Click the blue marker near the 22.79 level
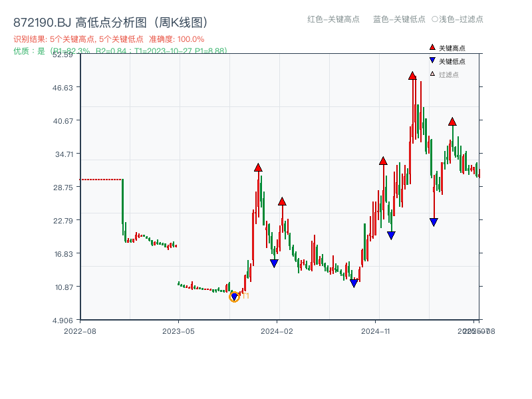The width and height of the screenshot is (532, 399). pyautogui.click(x=434, y=222)
